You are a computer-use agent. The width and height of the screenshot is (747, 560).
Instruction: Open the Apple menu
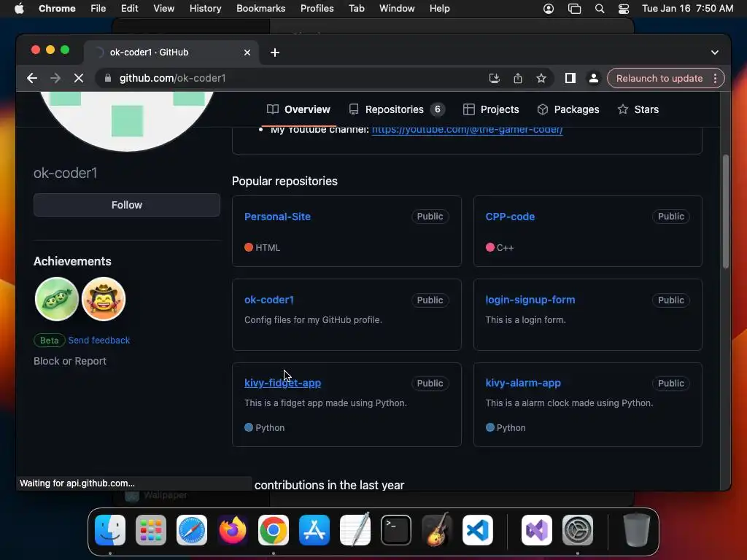[x=19, y=9]
